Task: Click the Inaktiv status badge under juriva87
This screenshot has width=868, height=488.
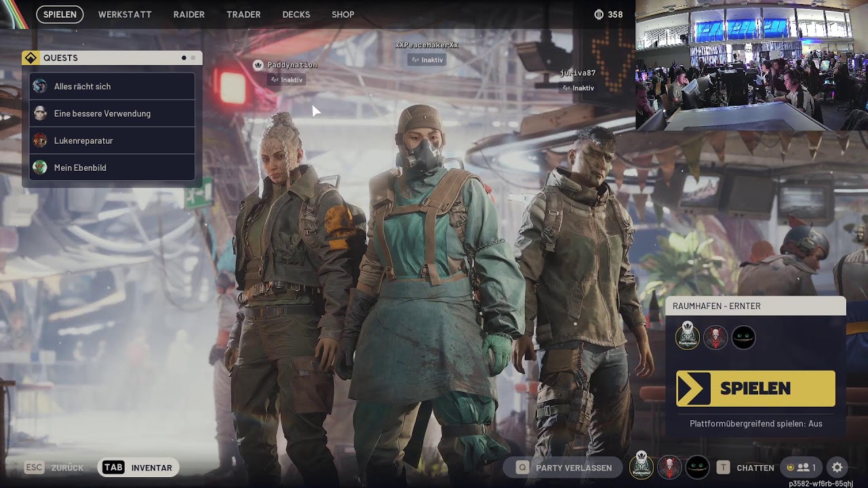Action: coord(578,88)
